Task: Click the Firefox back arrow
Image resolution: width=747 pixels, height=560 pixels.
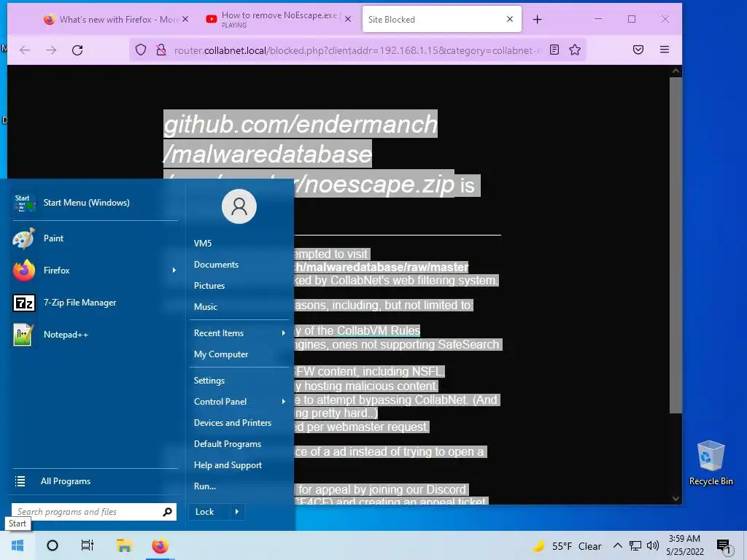Action: tap(25, 50)
